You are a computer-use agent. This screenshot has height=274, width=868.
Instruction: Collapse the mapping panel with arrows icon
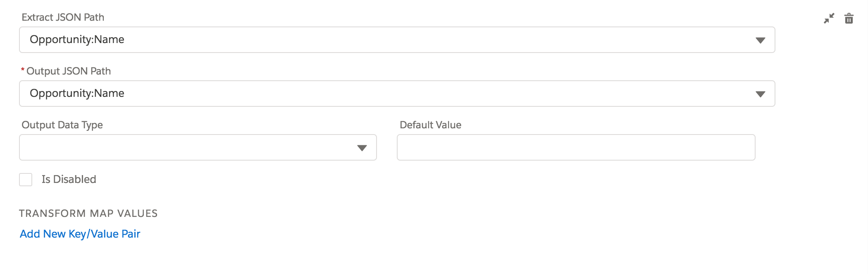829,19
